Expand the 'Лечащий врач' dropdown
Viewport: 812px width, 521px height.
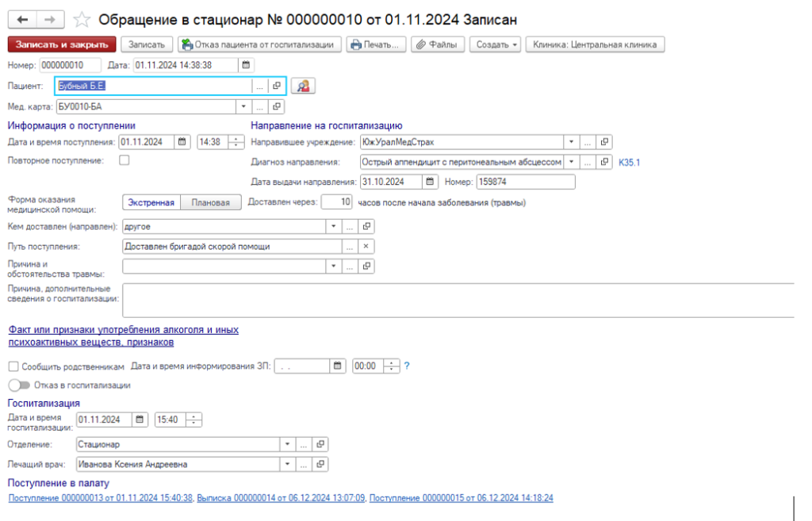click(x=287, y=465)
